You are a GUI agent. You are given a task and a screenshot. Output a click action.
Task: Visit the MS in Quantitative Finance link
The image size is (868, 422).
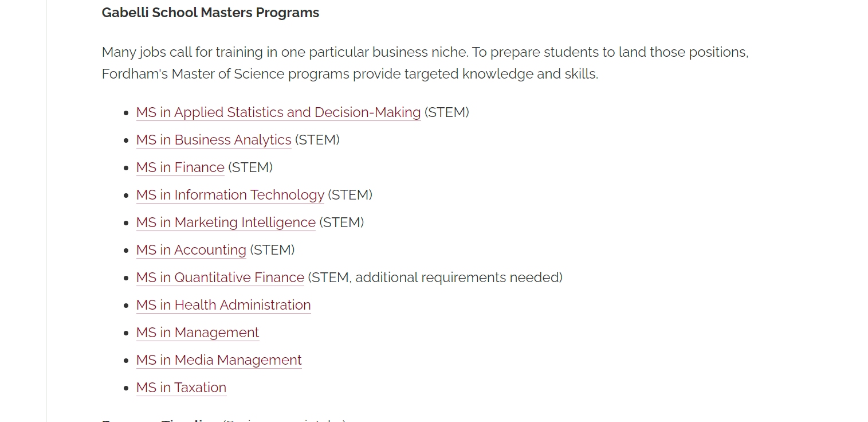click(220, 278)
